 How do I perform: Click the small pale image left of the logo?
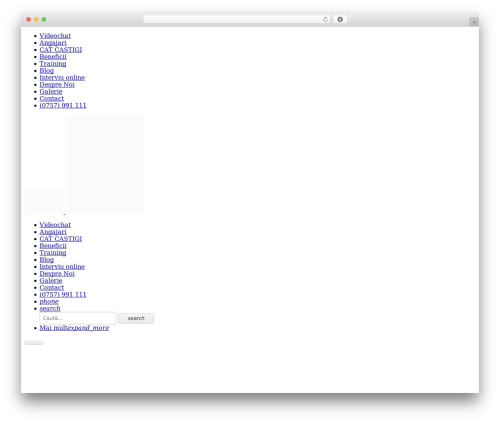coord(44,201)
